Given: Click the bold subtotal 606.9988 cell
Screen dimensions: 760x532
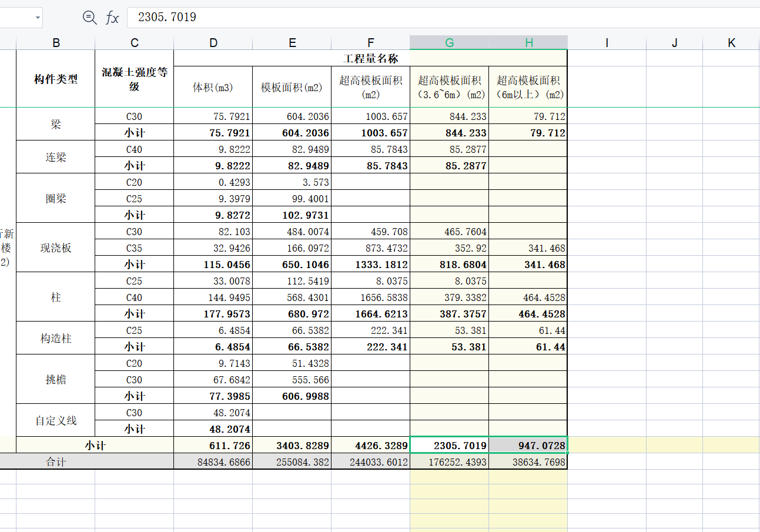Looking at the screenshot, I should click(292, 396).
